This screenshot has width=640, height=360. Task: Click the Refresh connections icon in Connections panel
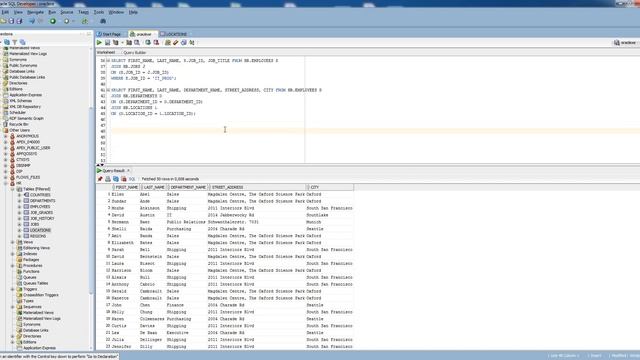7,42
